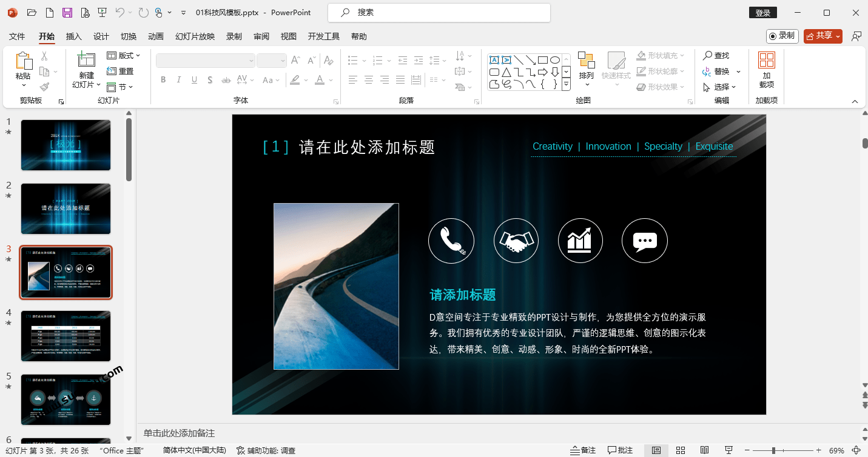The height and width of the screenshot is (457, 868).
Task: Toggle centered text alignment
Action: coord(369,79)
